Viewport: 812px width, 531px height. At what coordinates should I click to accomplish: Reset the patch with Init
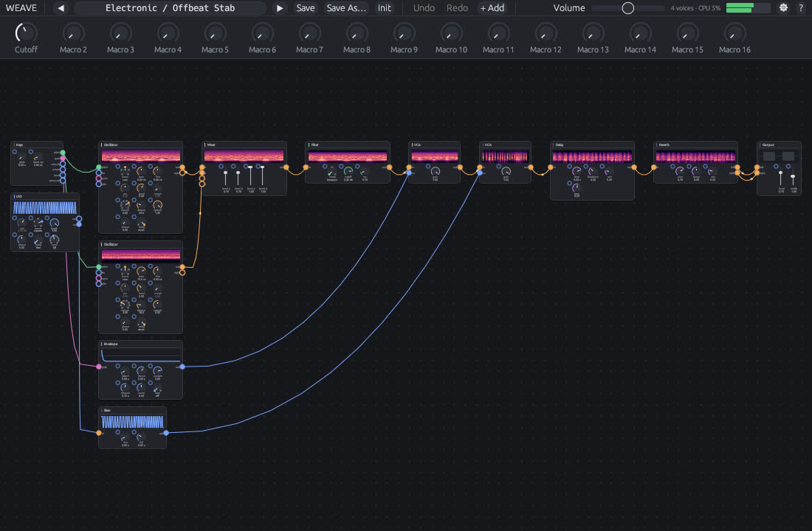point(385,8)
